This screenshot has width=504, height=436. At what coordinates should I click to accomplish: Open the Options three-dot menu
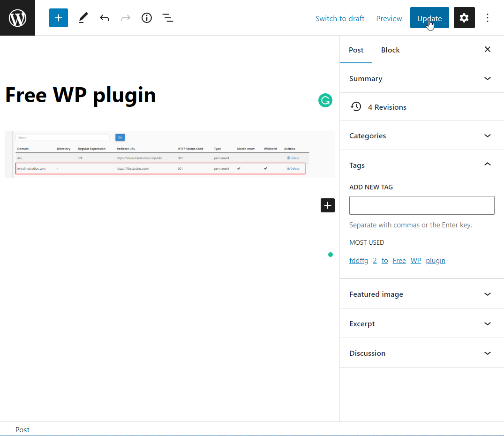click(488, 18)
